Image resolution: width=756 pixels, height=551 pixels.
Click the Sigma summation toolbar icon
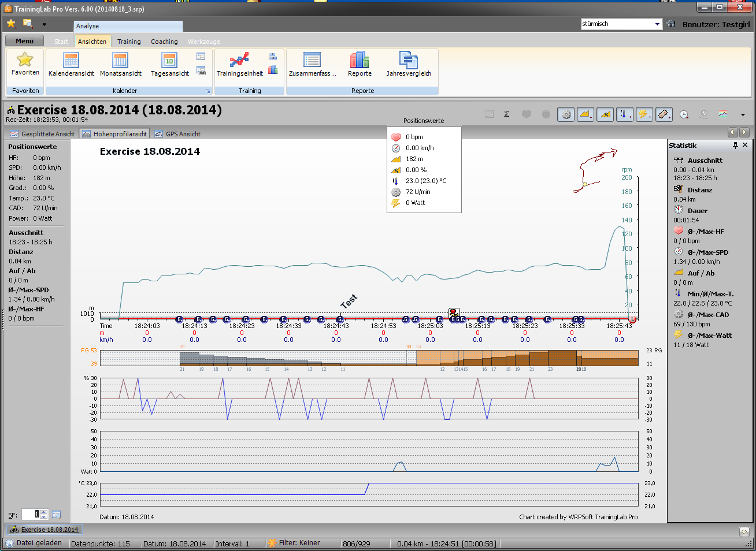(507, 114)
